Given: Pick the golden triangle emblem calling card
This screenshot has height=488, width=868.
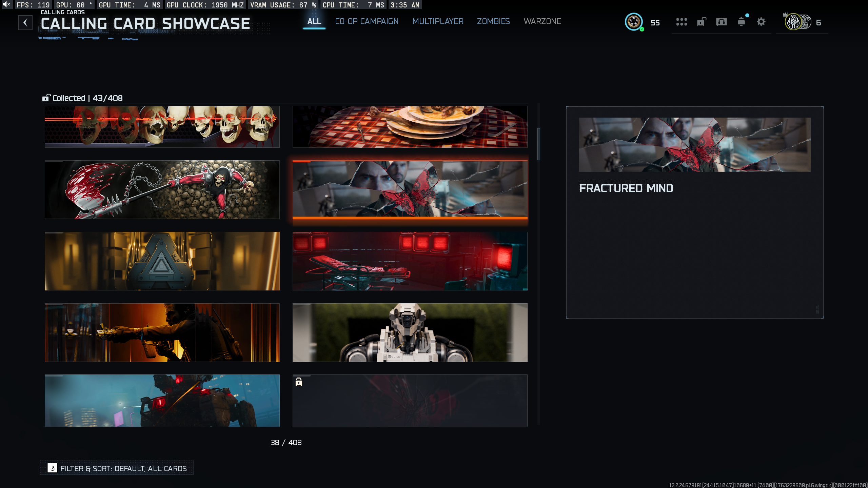Looking at the screenshot, I should pos(162,261).
